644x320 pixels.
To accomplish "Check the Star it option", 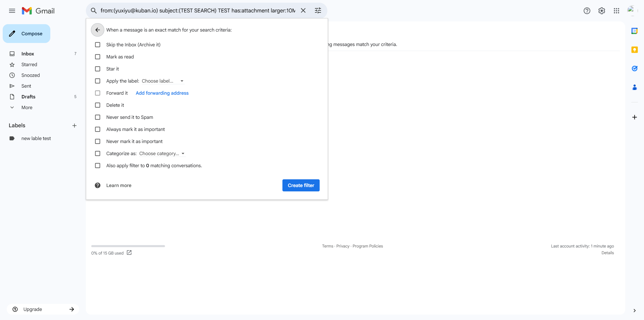I will (98, 69).
